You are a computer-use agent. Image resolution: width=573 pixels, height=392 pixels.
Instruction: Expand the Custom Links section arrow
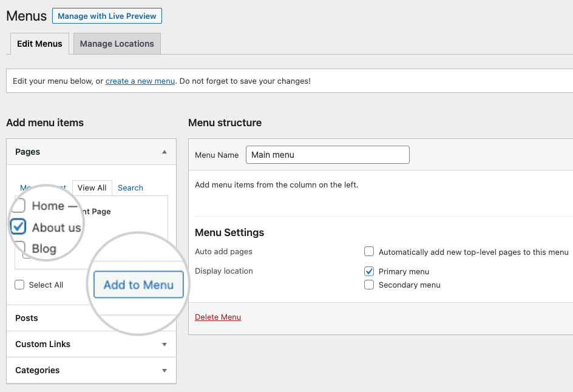tap(164, 345)
